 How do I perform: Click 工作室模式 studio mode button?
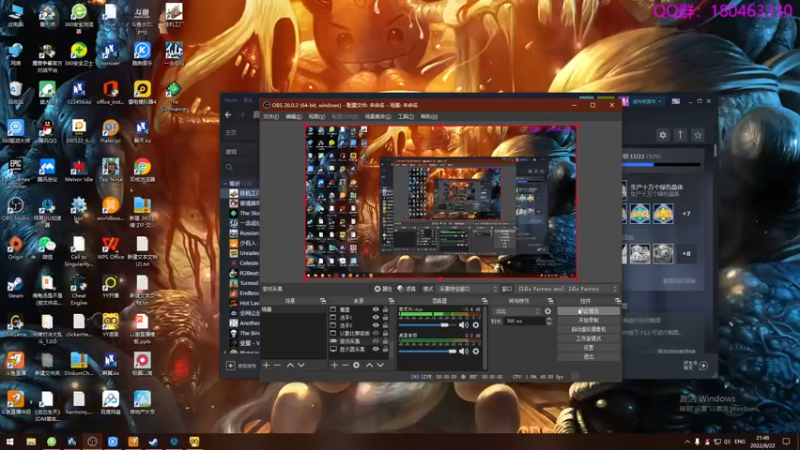click(588, 339)
